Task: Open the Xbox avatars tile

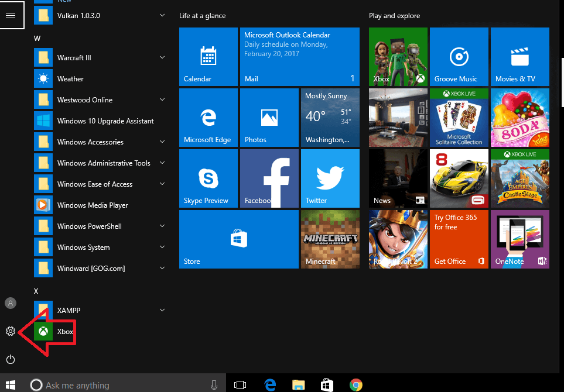Action: tap(398, 57)
